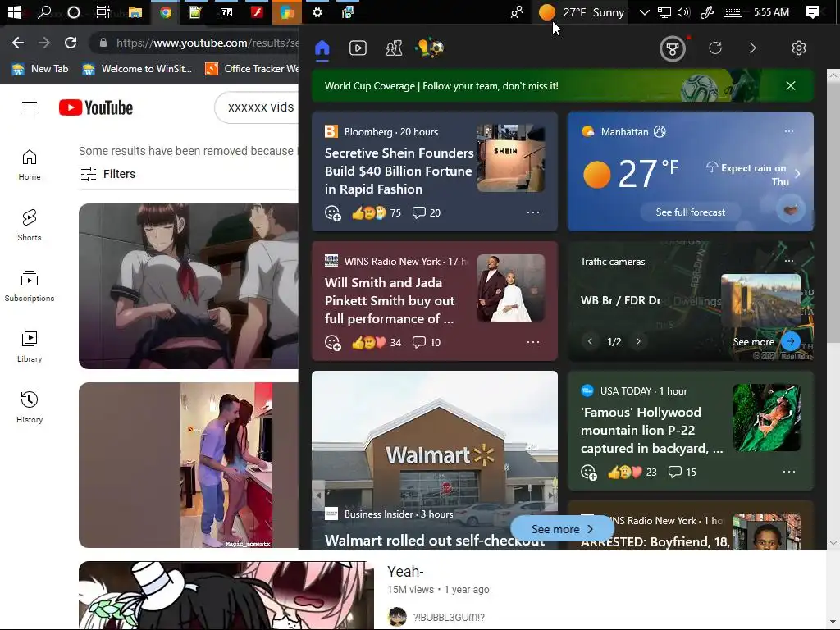Open the touch keyboard icon
Image resolution: width=840 pixels, height=630 pixels.
(733, 11)
